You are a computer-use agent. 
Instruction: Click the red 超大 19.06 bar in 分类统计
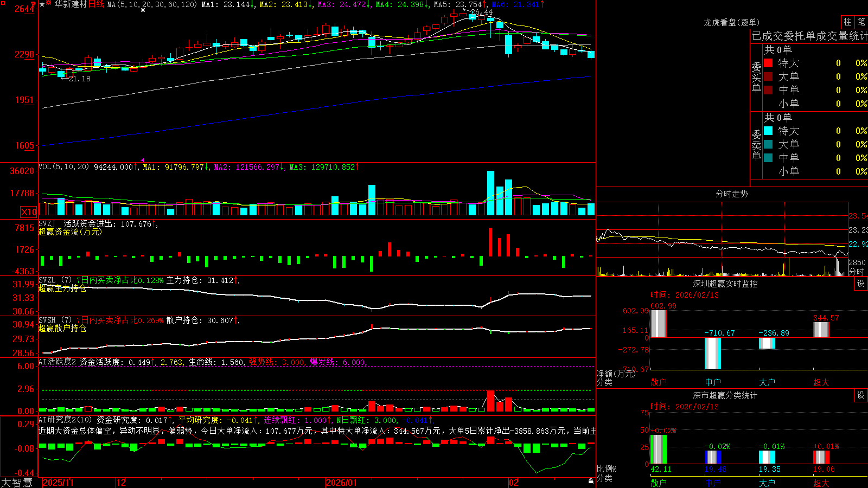(821, 457)
